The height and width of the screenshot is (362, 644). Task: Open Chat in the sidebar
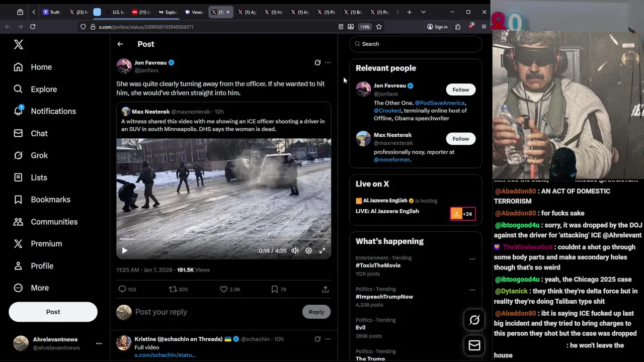pyautogui.click(x=31, y=133)
